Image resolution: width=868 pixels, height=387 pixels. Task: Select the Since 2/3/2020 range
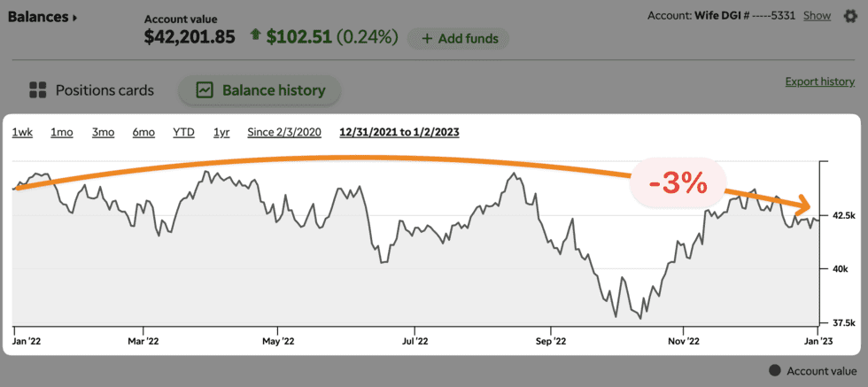[284, 132]
